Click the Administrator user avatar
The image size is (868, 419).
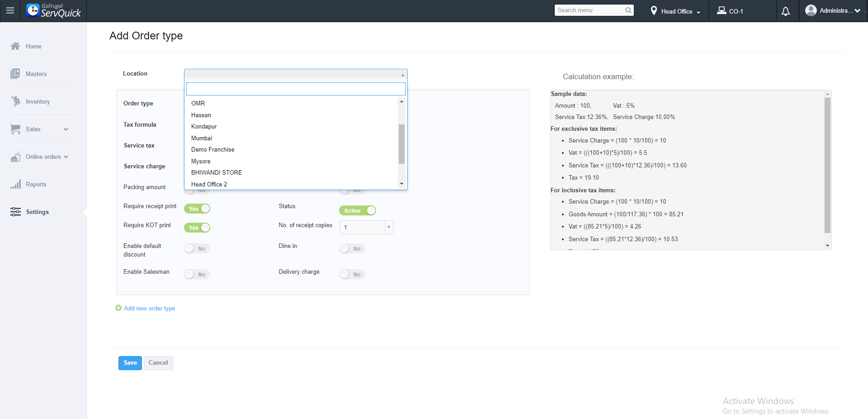pyautogui.click(x=811, y=10)
